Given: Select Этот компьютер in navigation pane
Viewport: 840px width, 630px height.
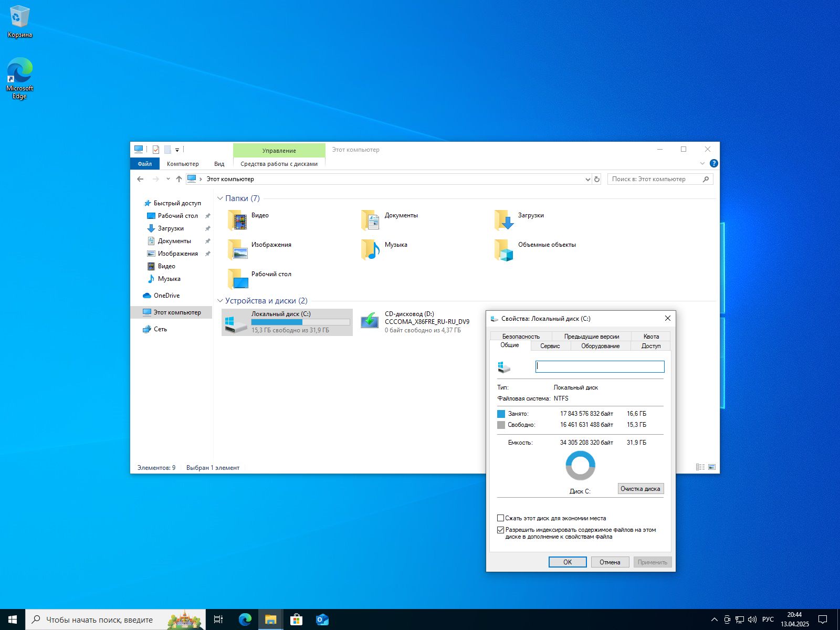Looking at the screenshot, I should (172, 312).
